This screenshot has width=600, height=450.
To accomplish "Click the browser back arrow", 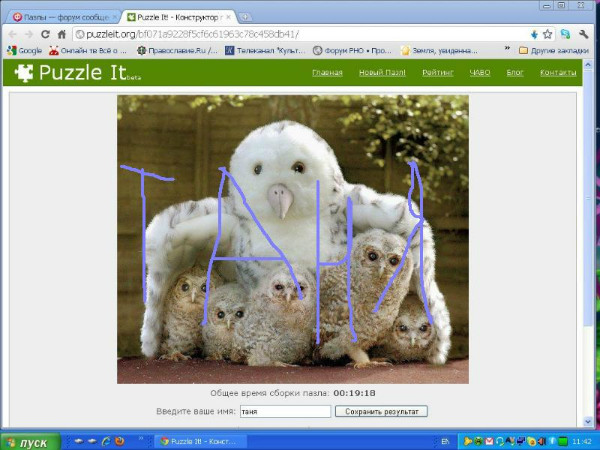I will tap(12, 33).
